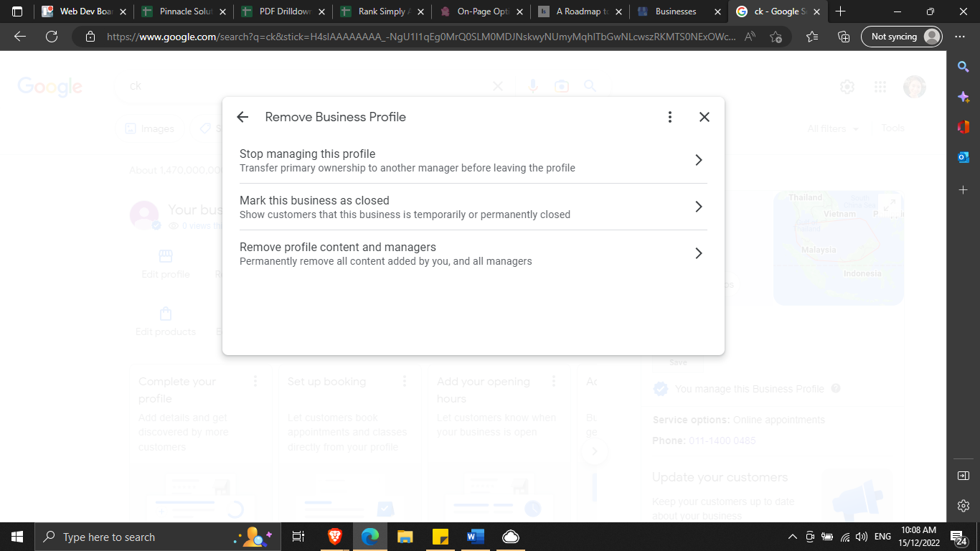Open Brave browser from the taskbar
The image size is (980, 551).
[335, 537]
